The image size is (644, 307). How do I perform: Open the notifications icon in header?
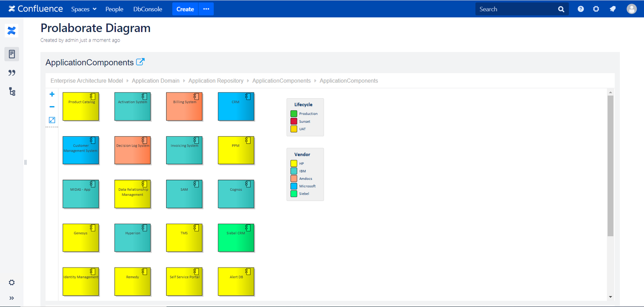pos(613,9)
